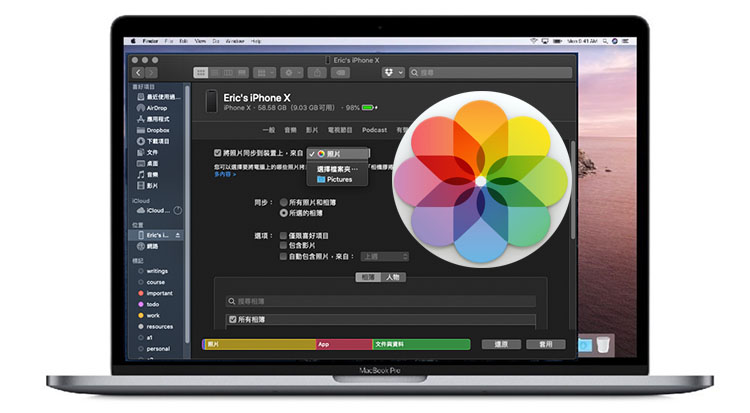750x413 pixels.
Task: Choose 選擇檔案夾 folder option in dropdown
Action: pos(338,169)
